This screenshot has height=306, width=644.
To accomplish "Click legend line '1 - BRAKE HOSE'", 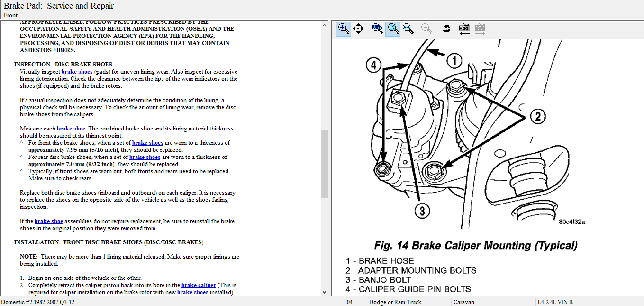I will pos(380,261).
